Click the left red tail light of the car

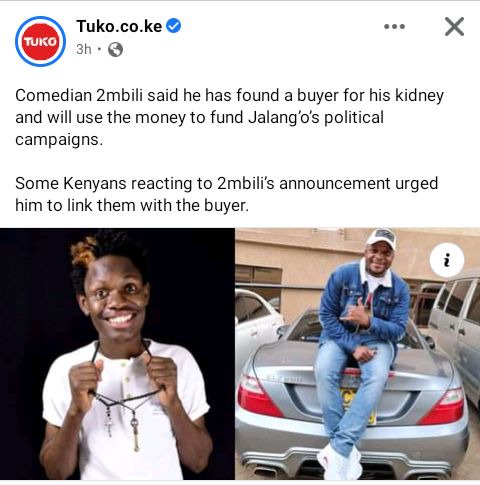click(x=258, y=396)
